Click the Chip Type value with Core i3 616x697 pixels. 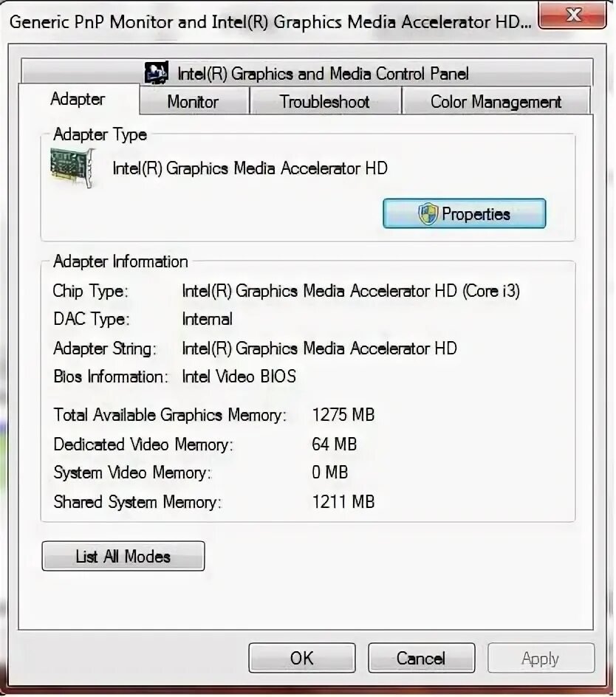[351, 291]
